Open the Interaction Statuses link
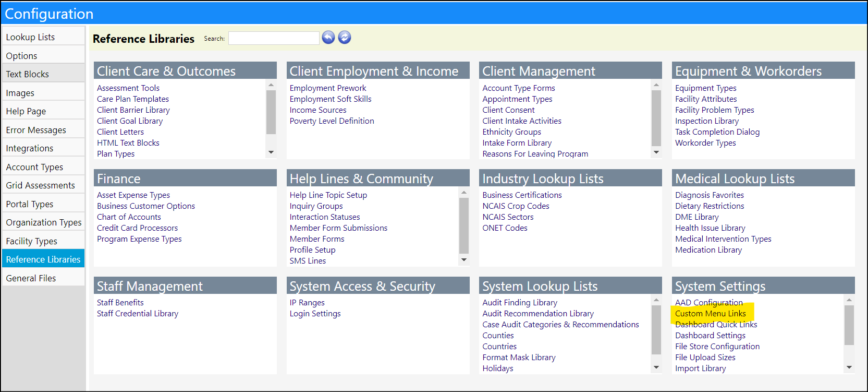 click(325, 217)
